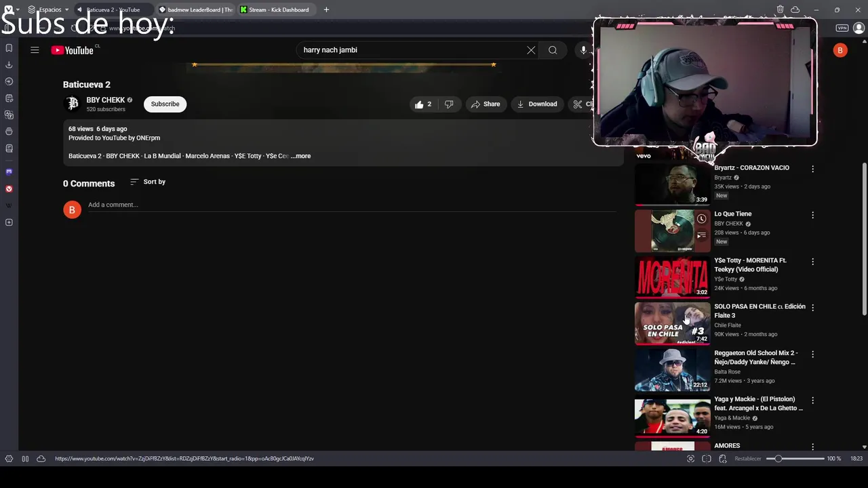Focus the Add a comment field
Viewport: 868px width, 488px height.
[351, 205]
